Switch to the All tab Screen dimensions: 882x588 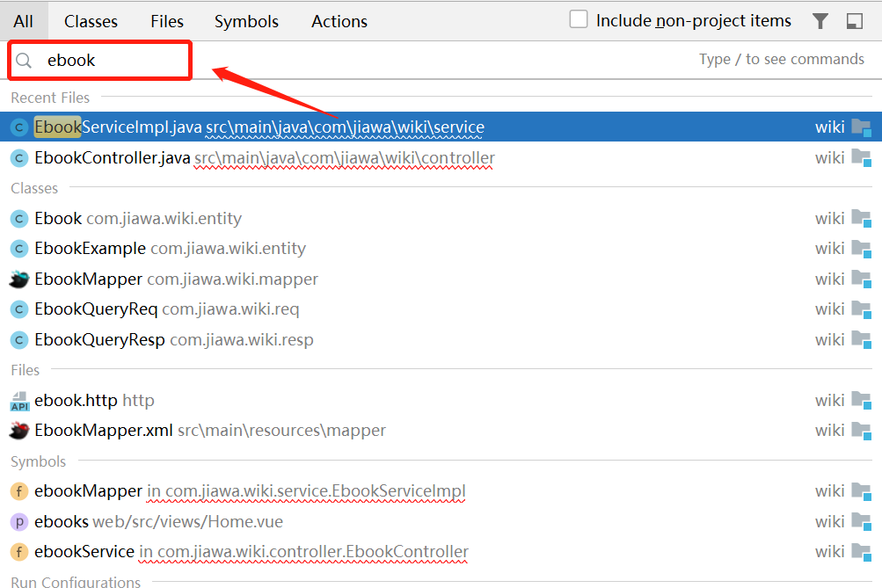coord(24,21)
